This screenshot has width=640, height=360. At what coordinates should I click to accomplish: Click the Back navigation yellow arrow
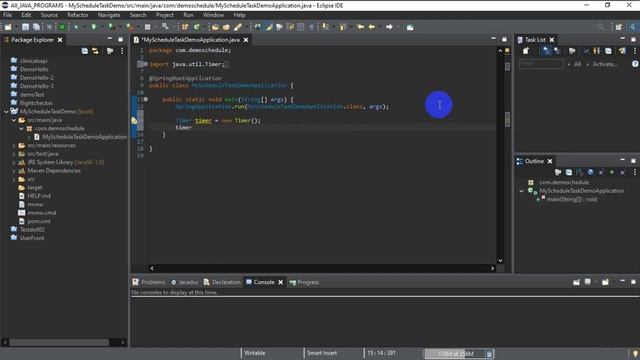[x=371, y=27]
